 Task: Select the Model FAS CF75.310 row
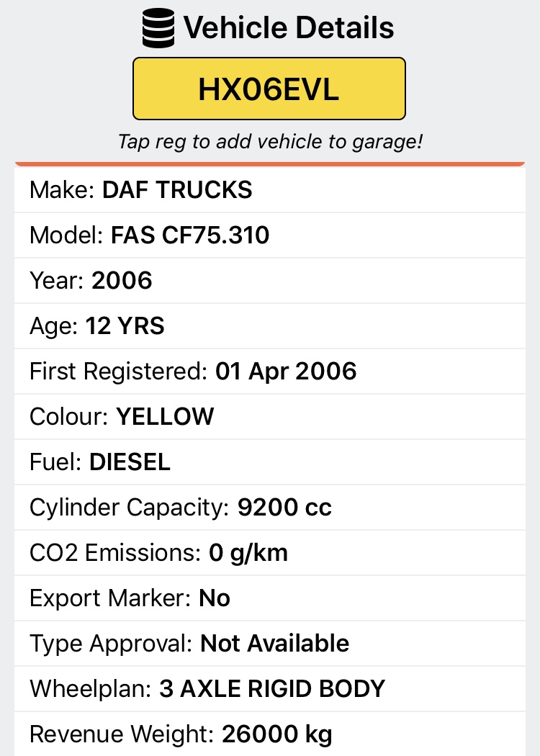270,235
